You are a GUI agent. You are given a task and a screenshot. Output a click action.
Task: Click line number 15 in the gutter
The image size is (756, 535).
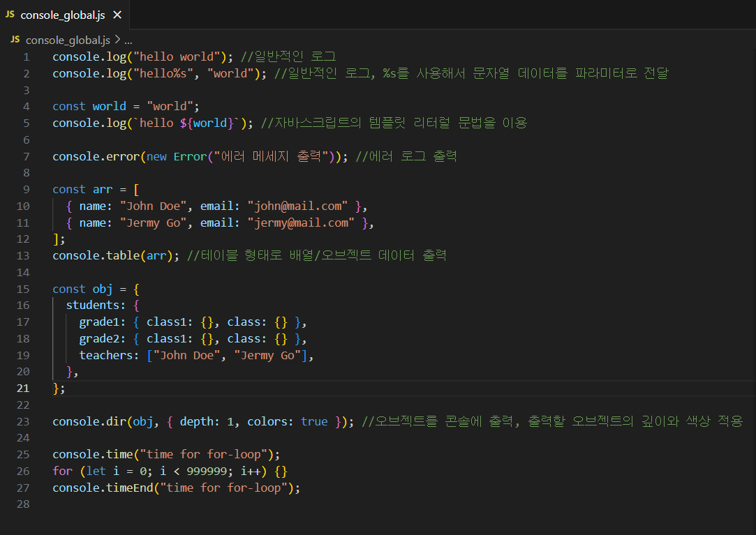tap(23, 289)
